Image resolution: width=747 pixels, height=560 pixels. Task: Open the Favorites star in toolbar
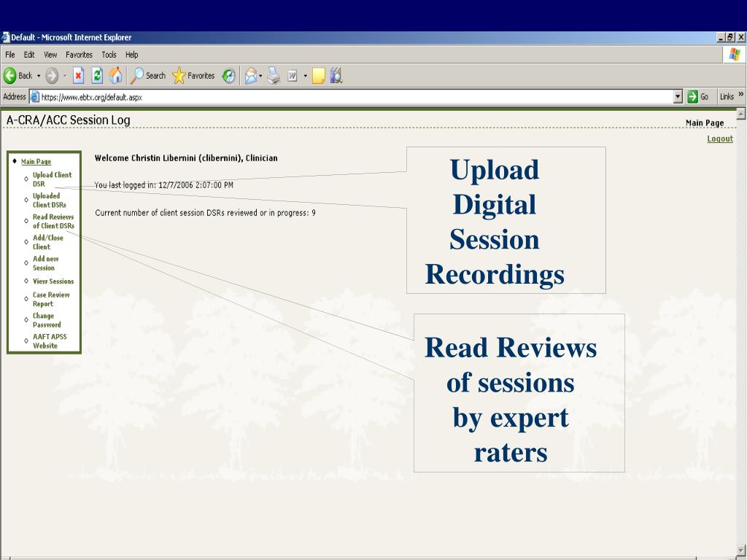pos(193,75)
